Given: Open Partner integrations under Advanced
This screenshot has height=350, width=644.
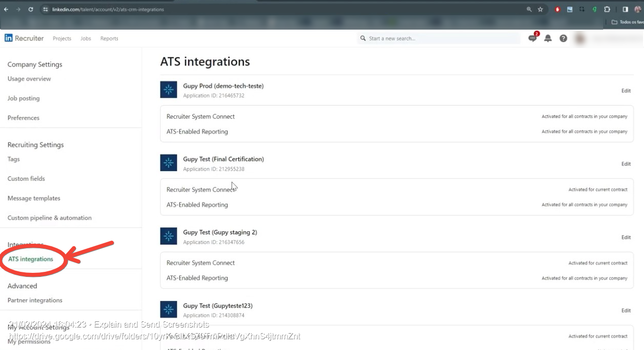Looking at the screenshot, I should [x=35, y=300].
